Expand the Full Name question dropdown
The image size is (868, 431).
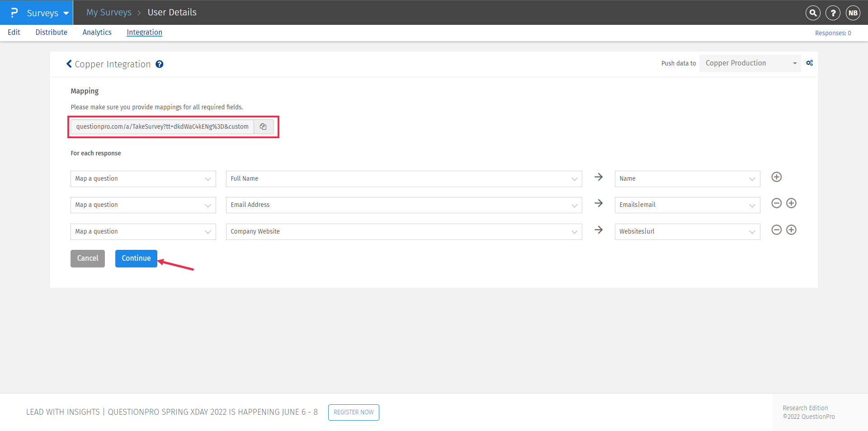404,179
